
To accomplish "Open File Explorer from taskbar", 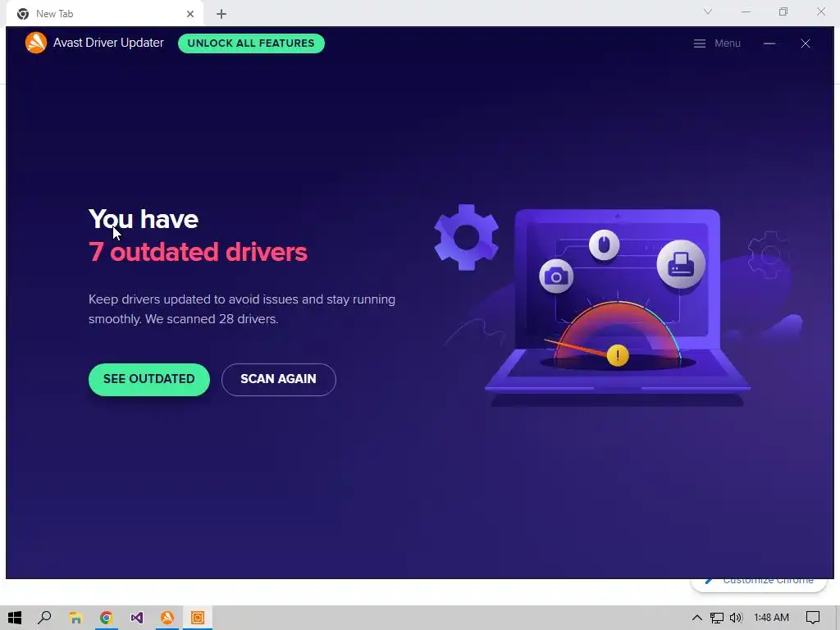I will coord(75,618).
